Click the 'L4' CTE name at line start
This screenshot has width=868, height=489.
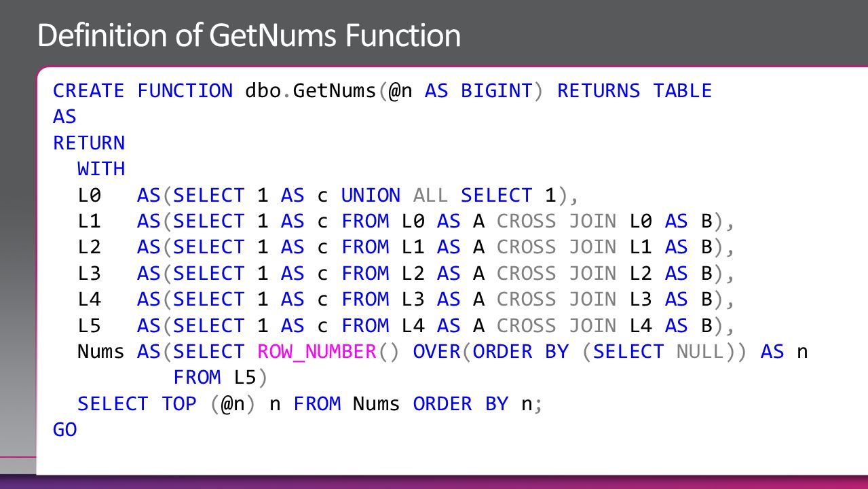89,300
